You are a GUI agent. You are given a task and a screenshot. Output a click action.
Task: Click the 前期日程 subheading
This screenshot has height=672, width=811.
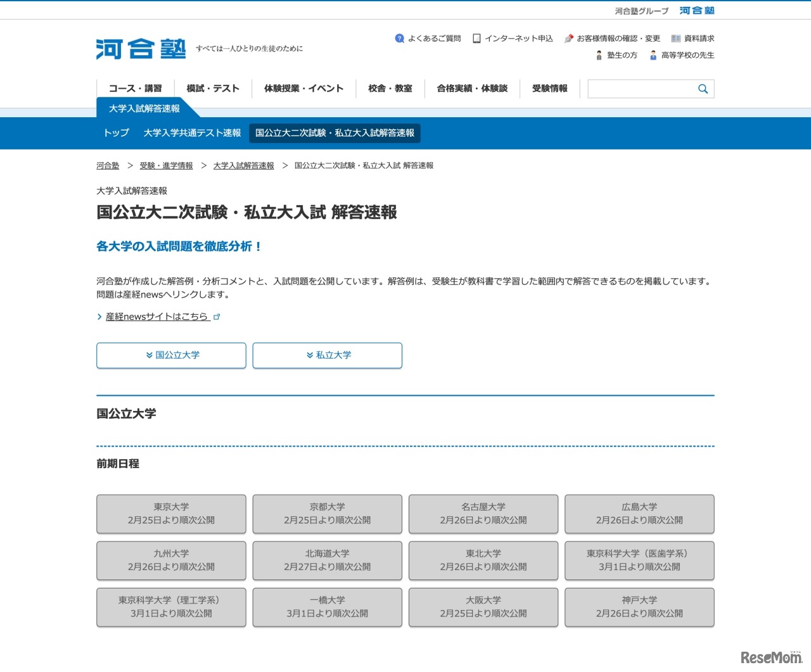tap(118, 464)
